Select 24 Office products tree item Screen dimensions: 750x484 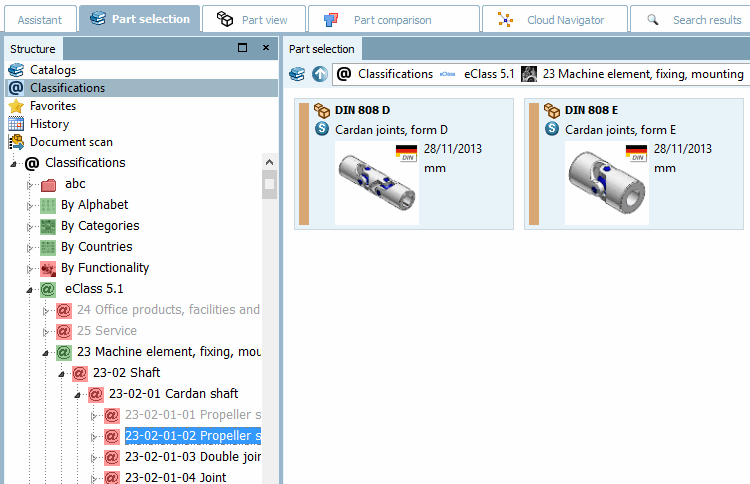pos(168,310)
